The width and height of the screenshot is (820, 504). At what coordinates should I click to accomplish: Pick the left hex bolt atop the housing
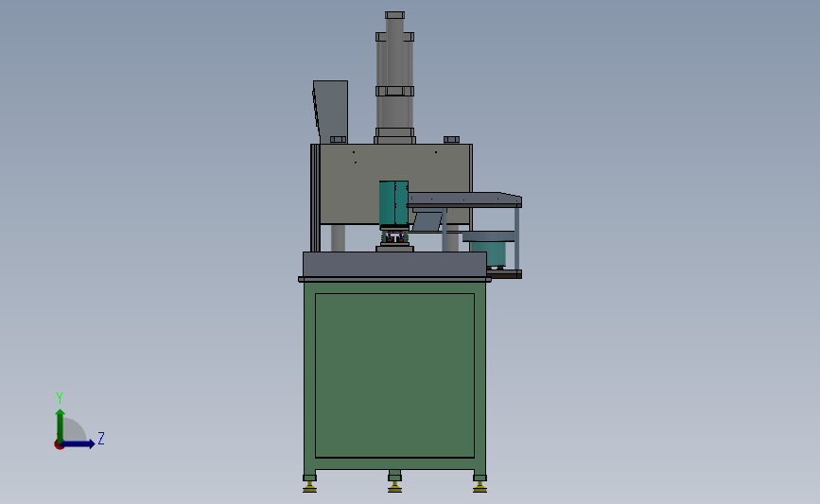click(339, 140)
